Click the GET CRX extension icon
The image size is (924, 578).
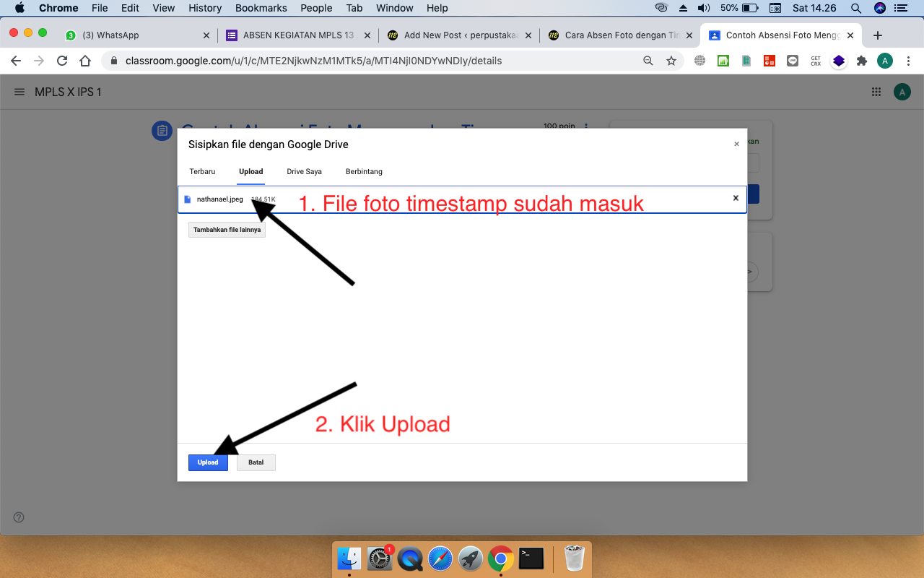tap(815, 61)
